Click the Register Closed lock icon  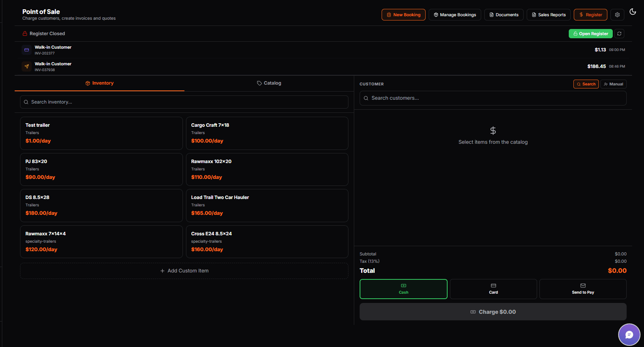coord(25,34)
